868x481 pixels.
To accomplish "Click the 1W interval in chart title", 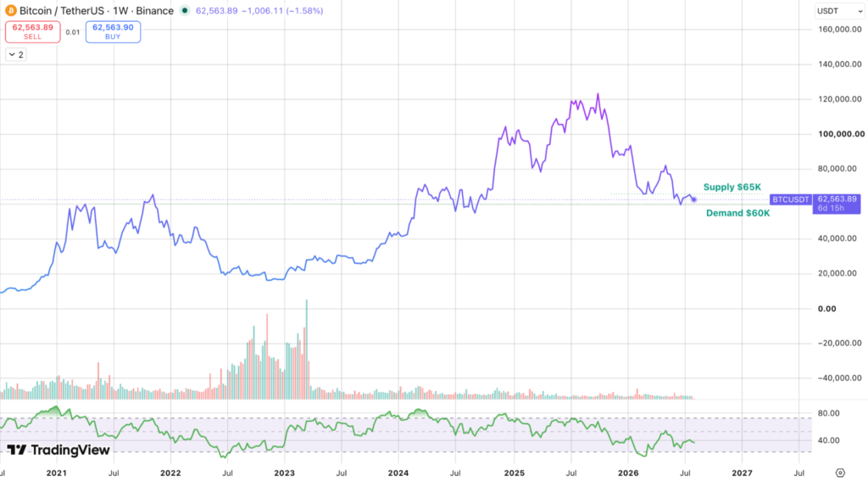I will tap(120, 10).
